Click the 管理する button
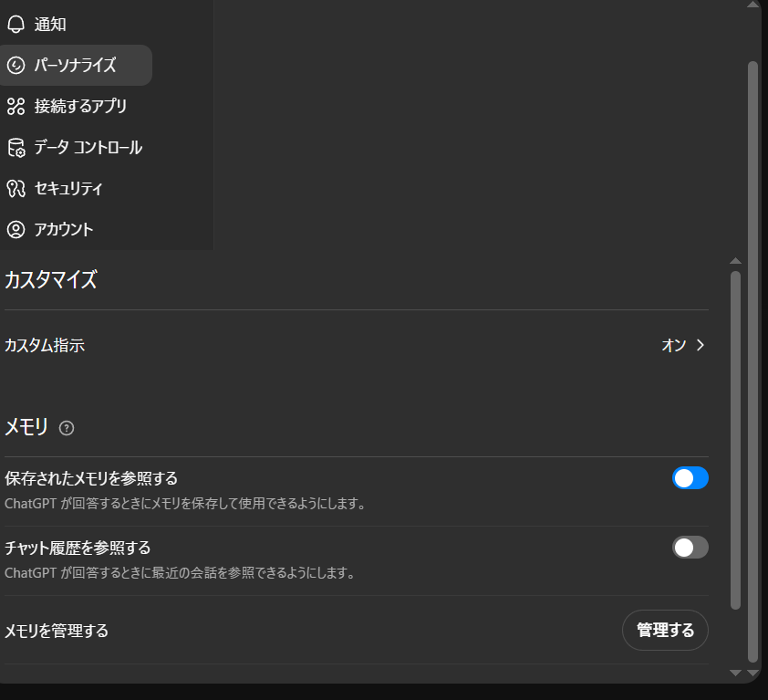 tap(665, 630)
